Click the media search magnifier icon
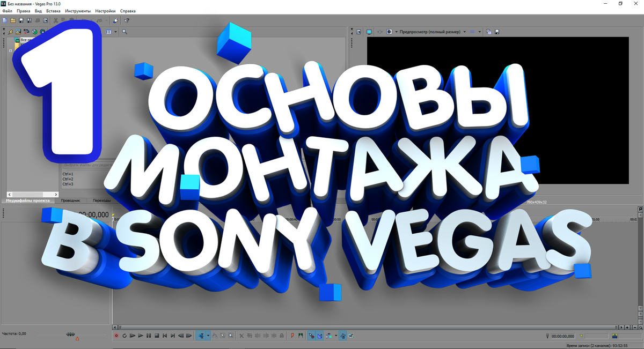Viewport: 644px width, 349px height. pyautogui.click(x=125, y=32)
